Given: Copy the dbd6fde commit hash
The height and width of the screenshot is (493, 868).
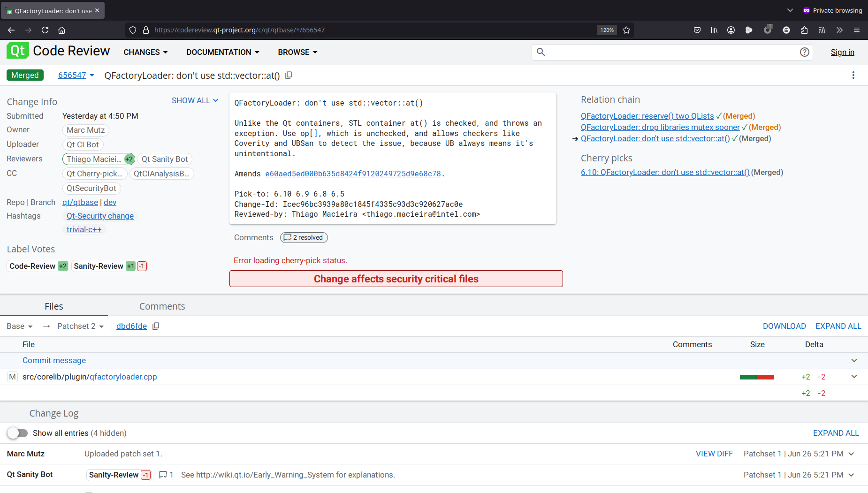Looking at the screenshot, I should [x=156, y=326].
